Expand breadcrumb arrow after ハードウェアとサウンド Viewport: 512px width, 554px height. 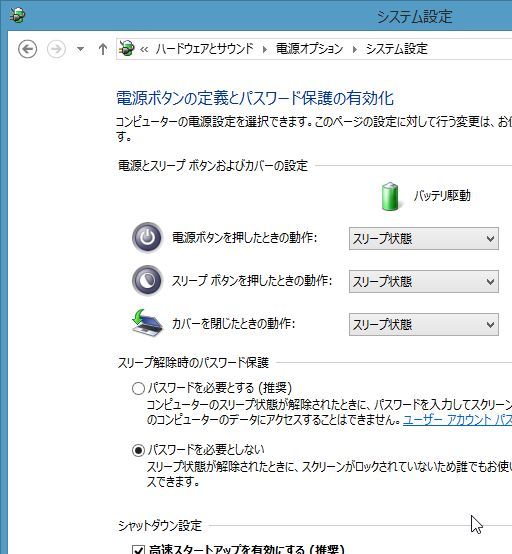(265, 49)
